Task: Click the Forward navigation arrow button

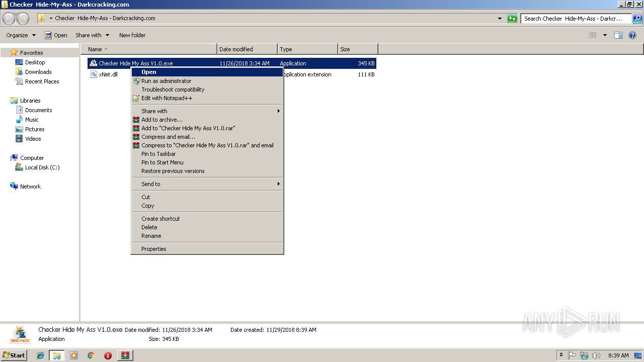Action: point(23,19)
